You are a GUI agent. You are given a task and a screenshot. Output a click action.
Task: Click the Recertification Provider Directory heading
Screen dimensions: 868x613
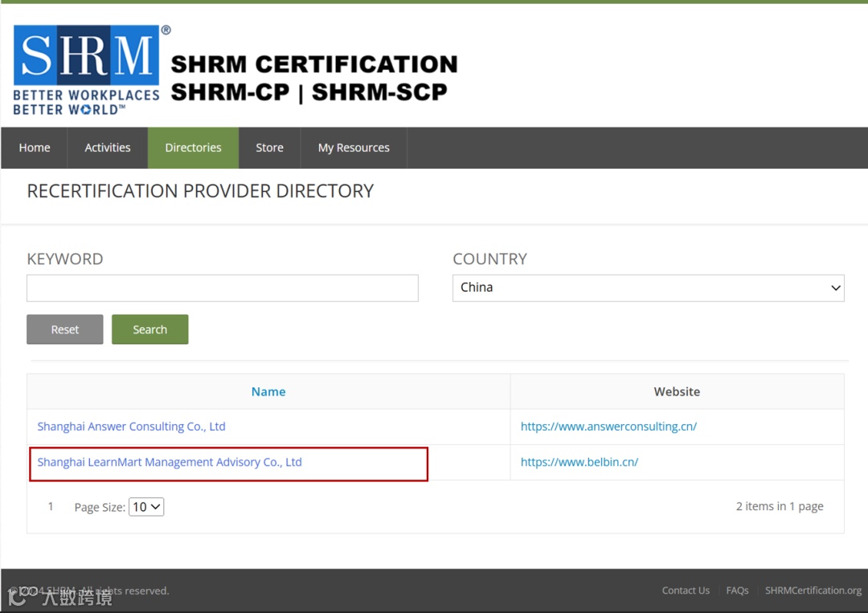tap(200, 191)
